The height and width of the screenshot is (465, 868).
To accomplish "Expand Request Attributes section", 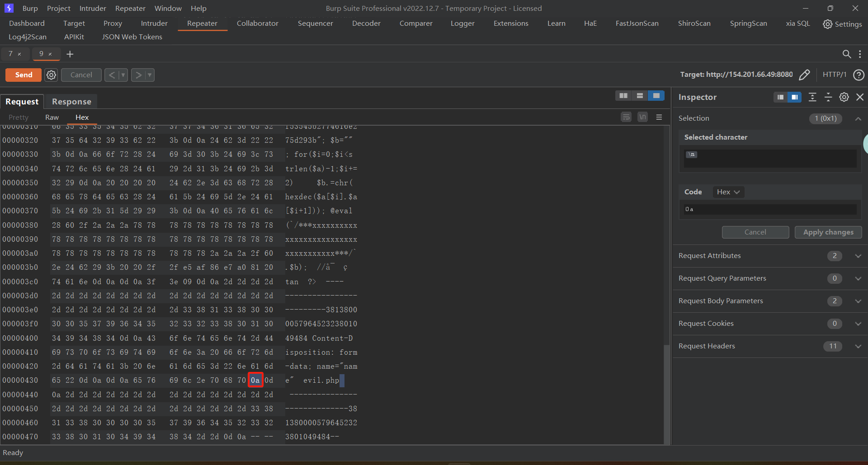I will tap(858, 256).
